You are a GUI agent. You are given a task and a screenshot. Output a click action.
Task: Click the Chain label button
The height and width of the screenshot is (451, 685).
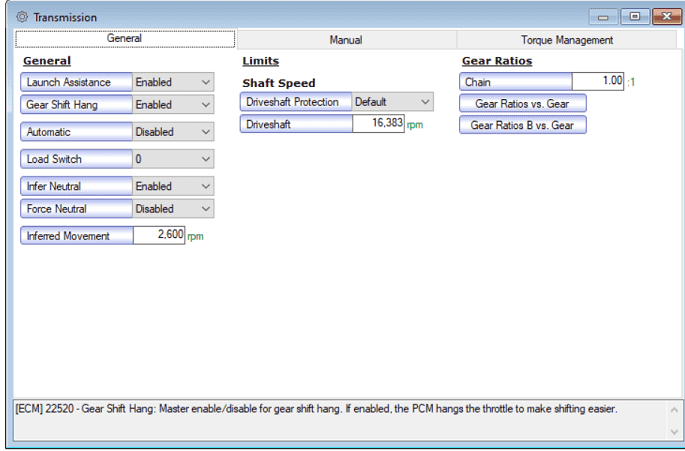pos(515,82)
